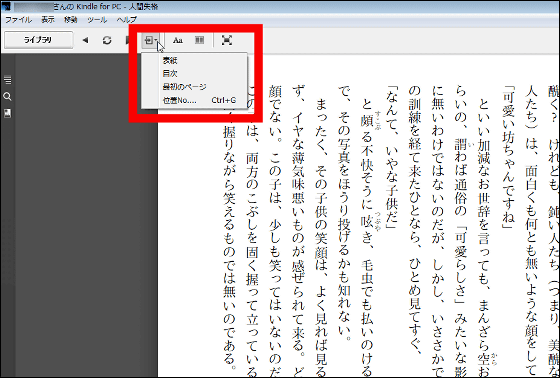Viewport: 560px width, 378px height.
Task: Open the ヘルプ menu
Action: (x=126, y=20)
